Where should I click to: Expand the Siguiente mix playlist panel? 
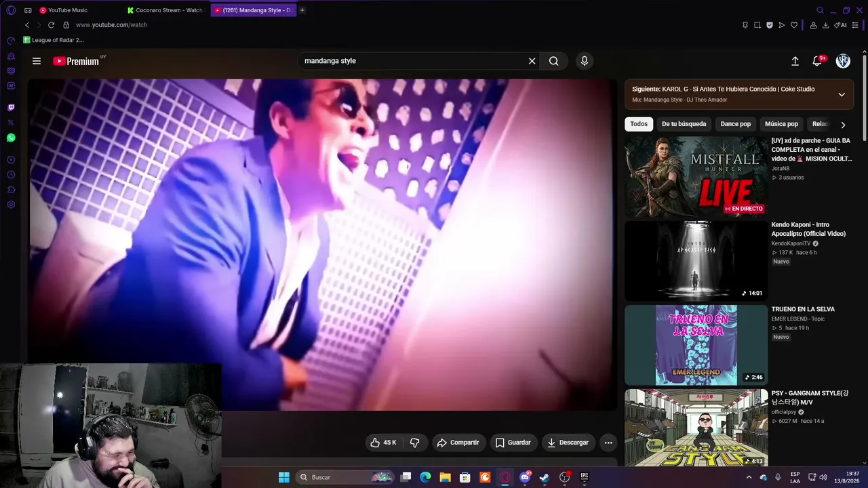842,94
